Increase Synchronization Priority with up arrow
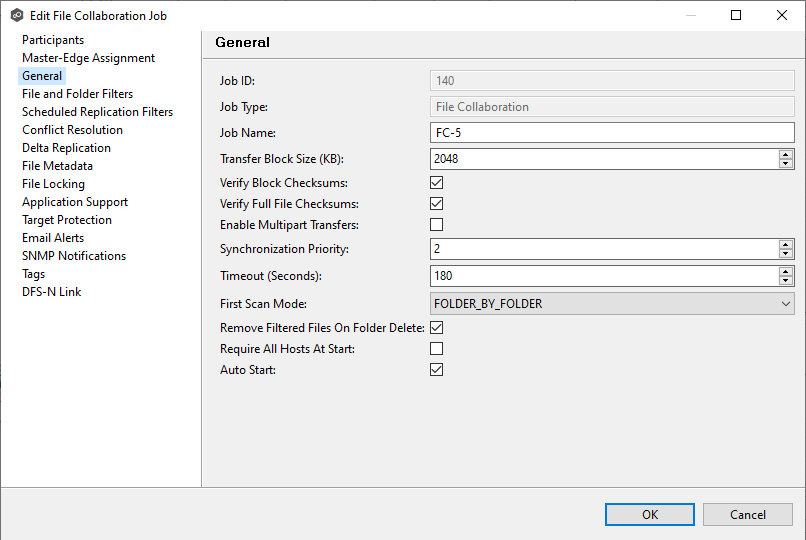806x540 pixels. (786, 244)
